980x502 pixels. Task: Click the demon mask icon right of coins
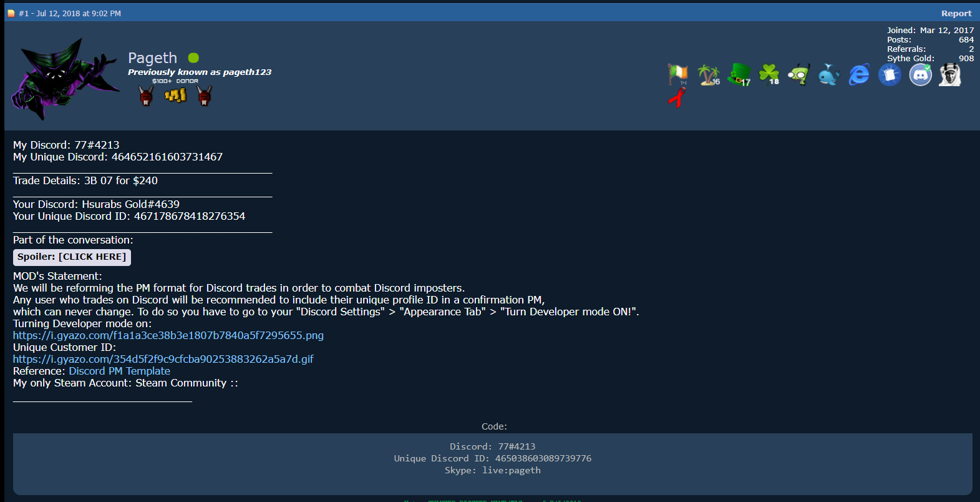205,96
